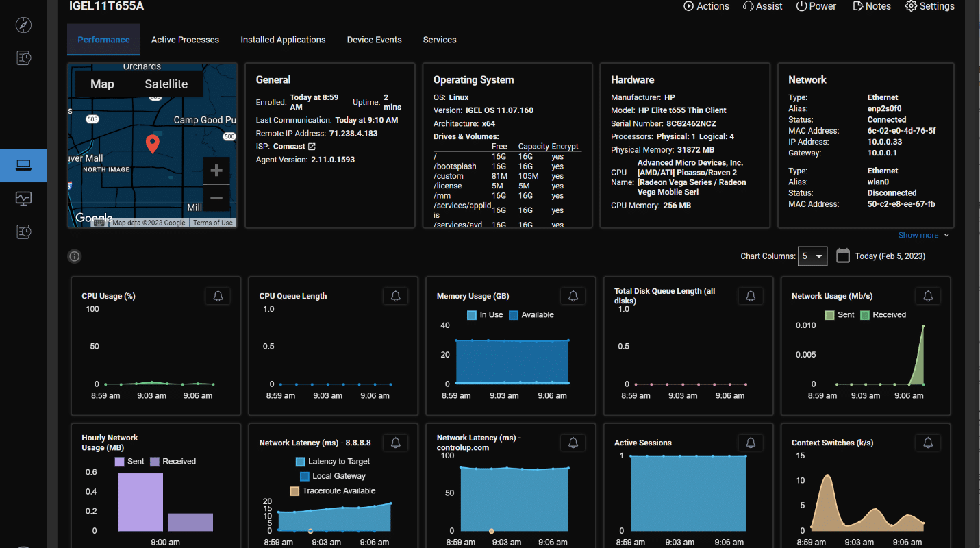Open Assist remote help

point(762,6)
